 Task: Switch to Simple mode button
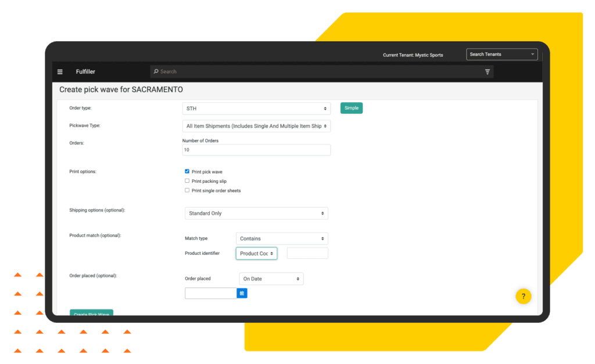pos(352,108)
